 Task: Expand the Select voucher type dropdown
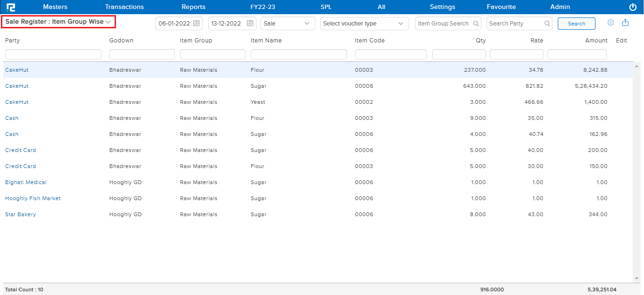click(364, 23)
